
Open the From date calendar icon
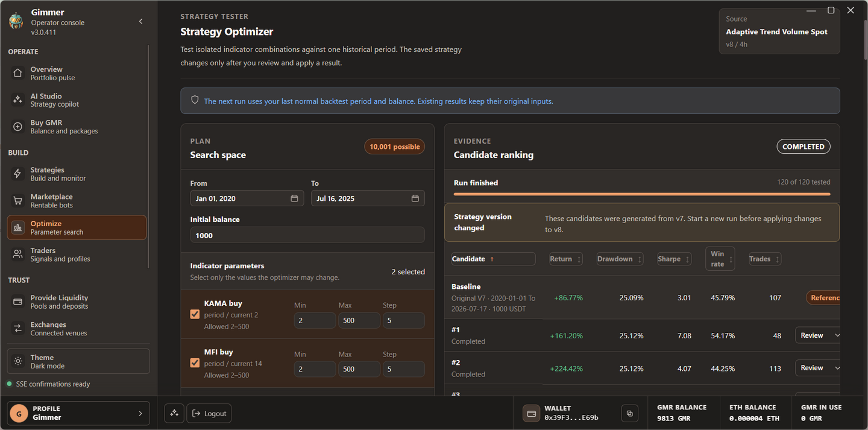pyautogui.click(x=294, y=198)
